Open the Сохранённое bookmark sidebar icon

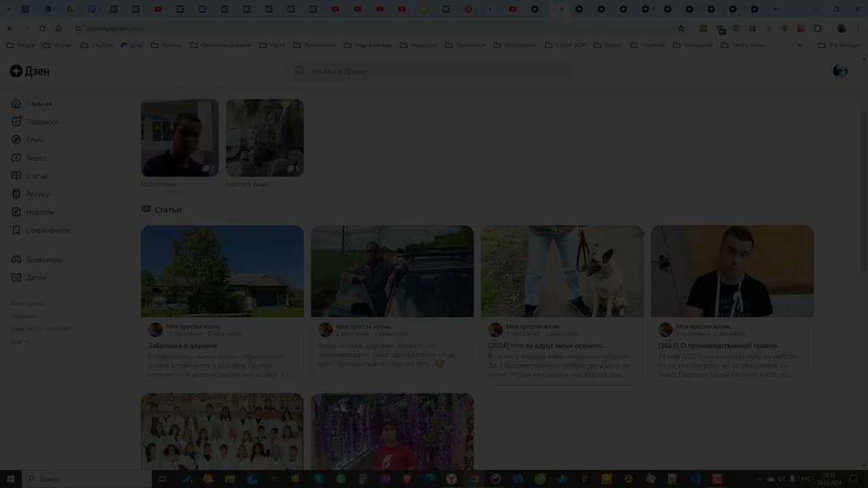16,230
